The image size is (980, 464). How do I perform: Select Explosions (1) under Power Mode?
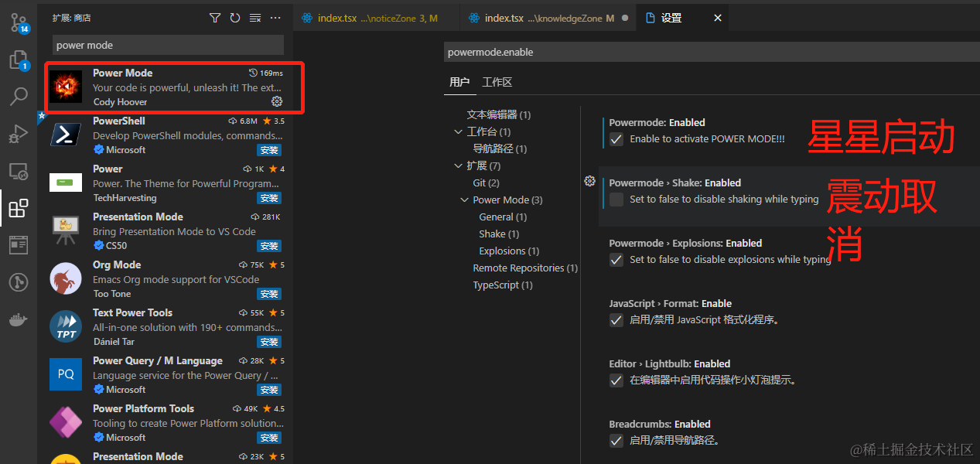click(x=509, y=251)
